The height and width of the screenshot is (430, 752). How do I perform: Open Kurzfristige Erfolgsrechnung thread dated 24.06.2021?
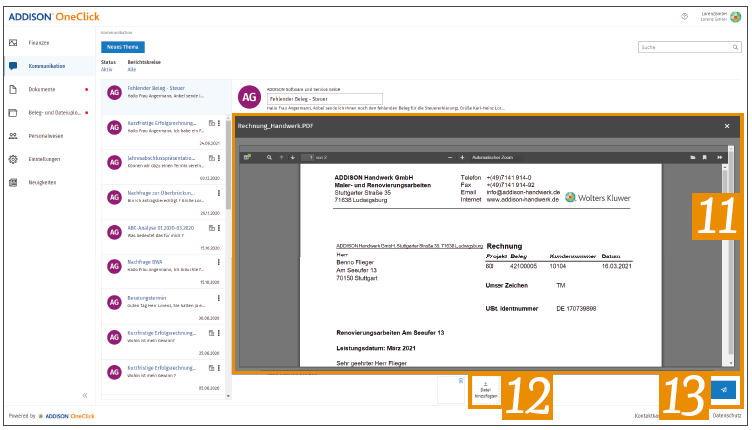[161, 132]
